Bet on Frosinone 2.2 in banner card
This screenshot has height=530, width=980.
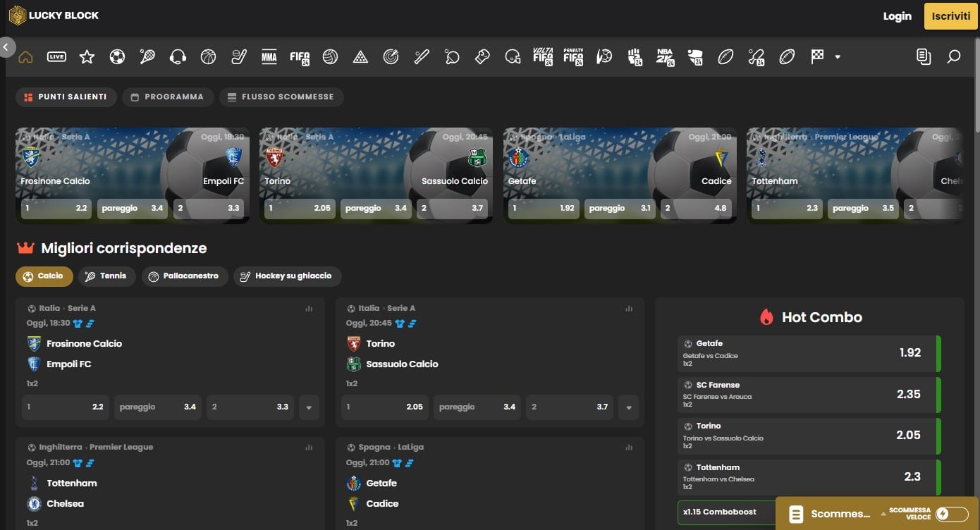(56, 209)
